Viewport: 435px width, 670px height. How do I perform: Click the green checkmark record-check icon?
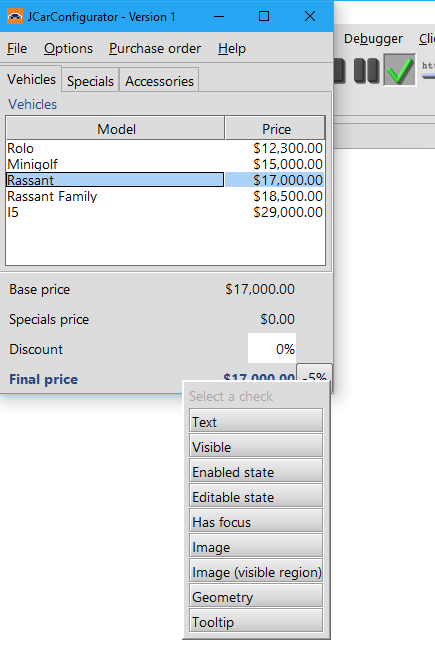[400, 70]
